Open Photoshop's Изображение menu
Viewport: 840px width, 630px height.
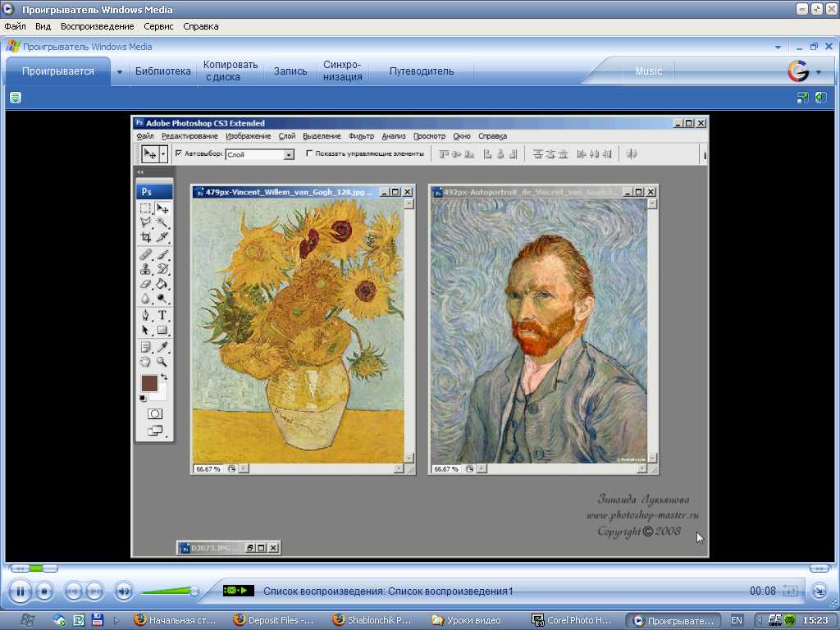click(248, 136)
